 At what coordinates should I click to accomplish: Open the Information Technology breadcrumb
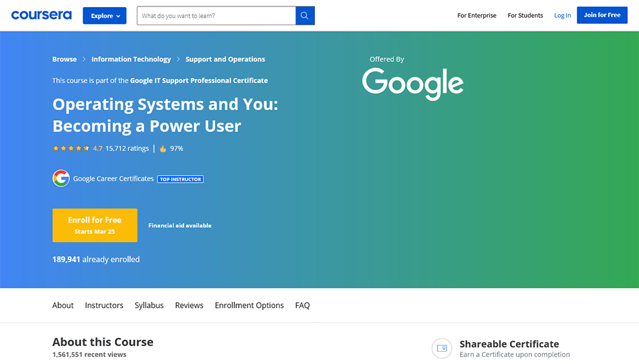click(131, 59)
